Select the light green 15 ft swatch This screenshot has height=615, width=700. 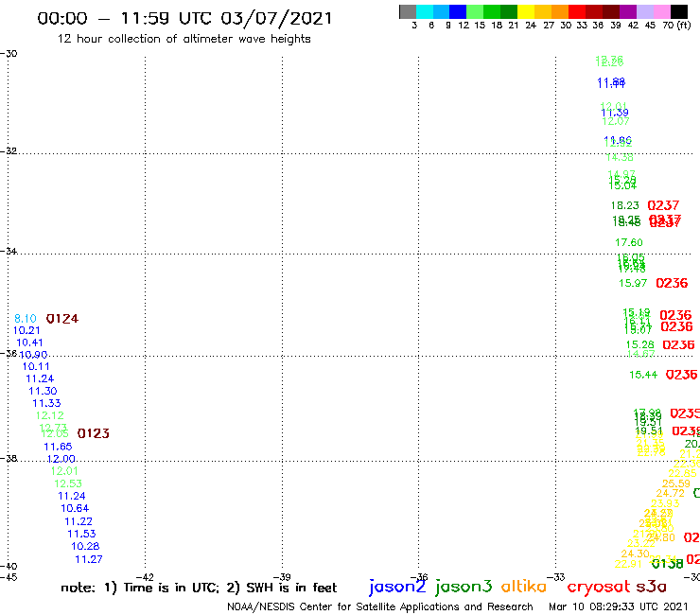(x=475, y=11)
